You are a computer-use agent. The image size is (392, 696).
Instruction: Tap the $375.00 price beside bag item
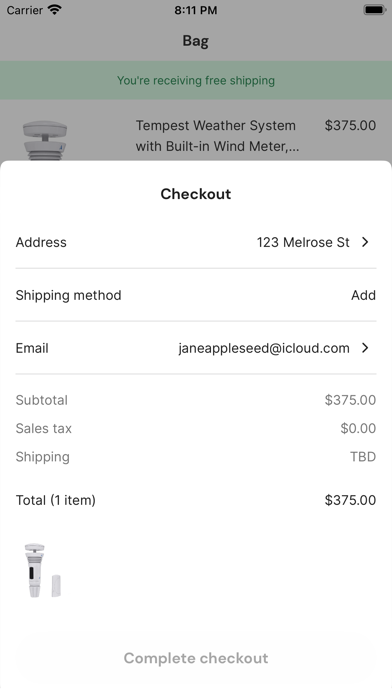(350, 126)
